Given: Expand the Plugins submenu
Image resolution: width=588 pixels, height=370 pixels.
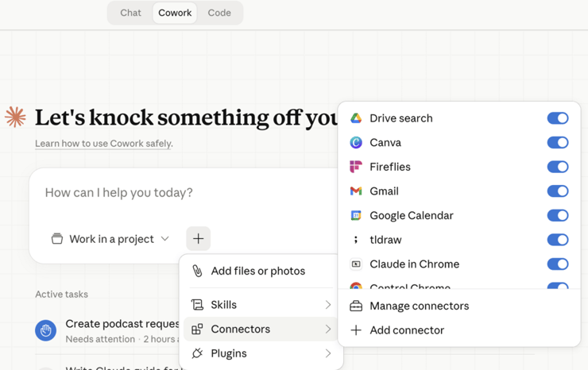Looking at the screenshot, I should coord(261,353).
